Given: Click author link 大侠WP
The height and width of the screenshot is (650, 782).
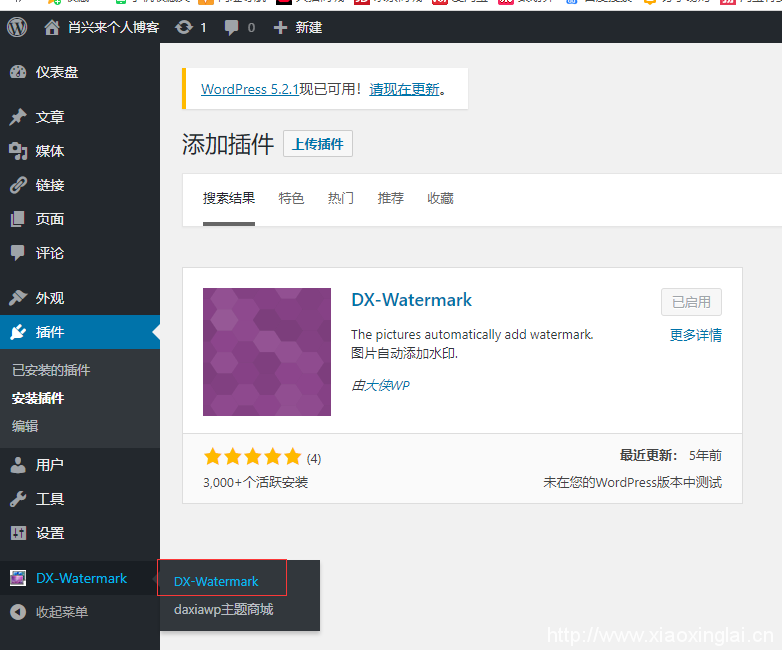Looking at the screenshot, I should 387,385.
